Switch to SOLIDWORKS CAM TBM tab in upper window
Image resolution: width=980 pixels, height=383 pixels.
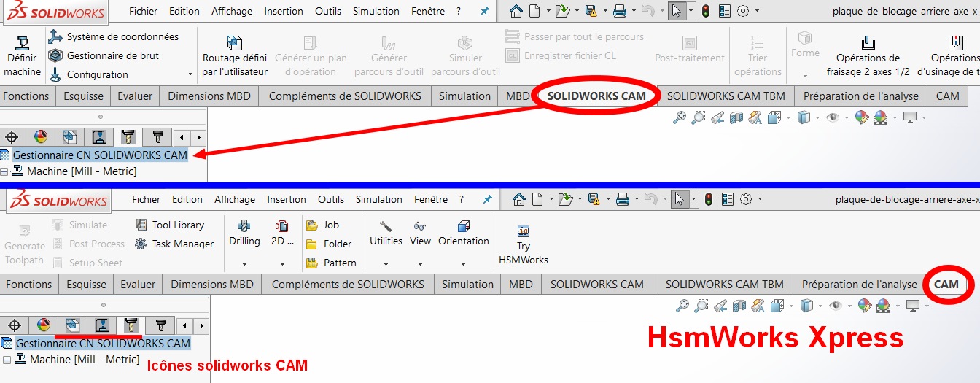tap(726, 96)
